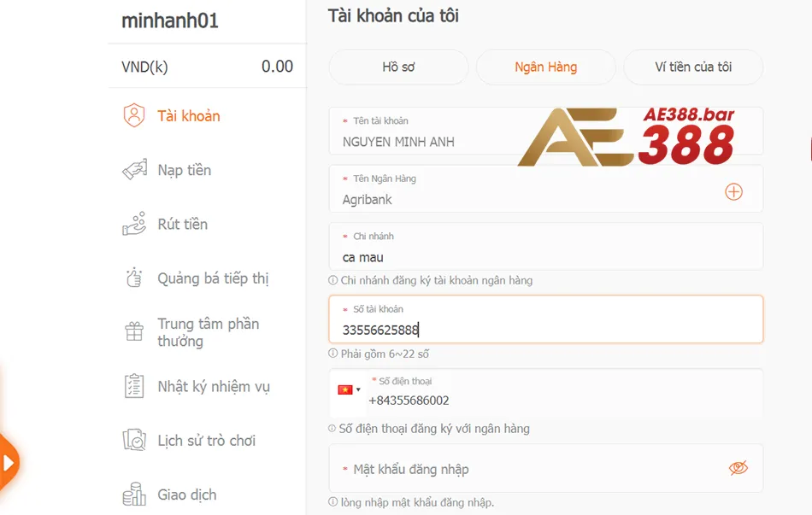Click the Mật khẩu đăng nhập password field
Screen dimensions: 812x515
click(546, 468)
